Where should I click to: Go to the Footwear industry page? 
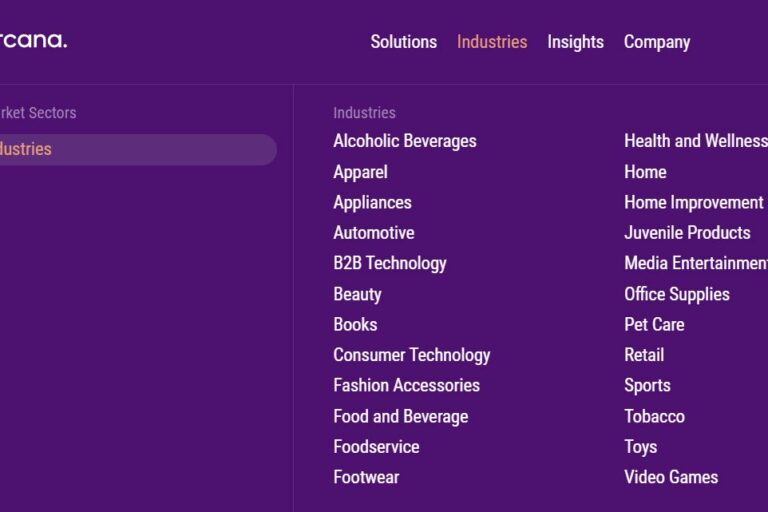366,477
